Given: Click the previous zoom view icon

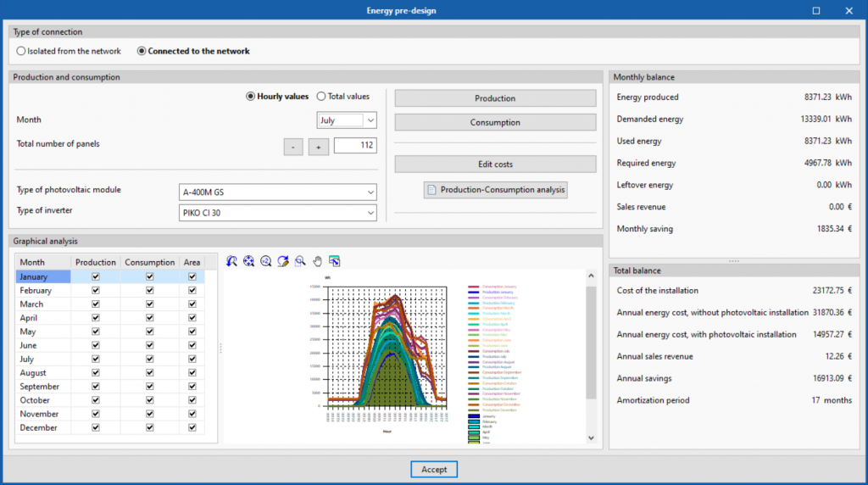Looking at the screenshot, I should [x=232, y=261].
